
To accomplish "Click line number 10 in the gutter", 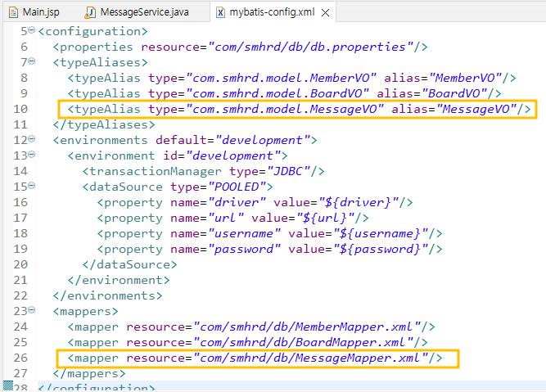I will (x=20, y=109).
